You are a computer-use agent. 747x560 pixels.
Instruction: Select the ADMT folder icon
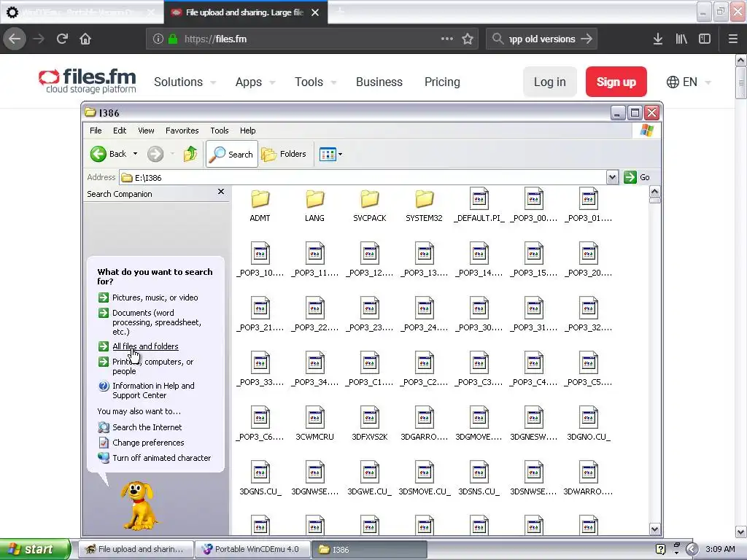click(x=260, y=199)
